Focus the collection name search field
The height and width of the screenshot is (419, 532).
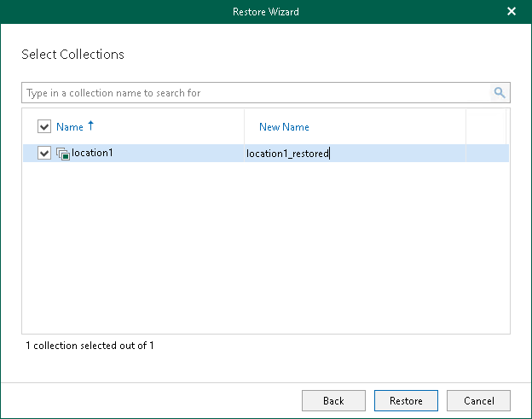click(256, 92)
